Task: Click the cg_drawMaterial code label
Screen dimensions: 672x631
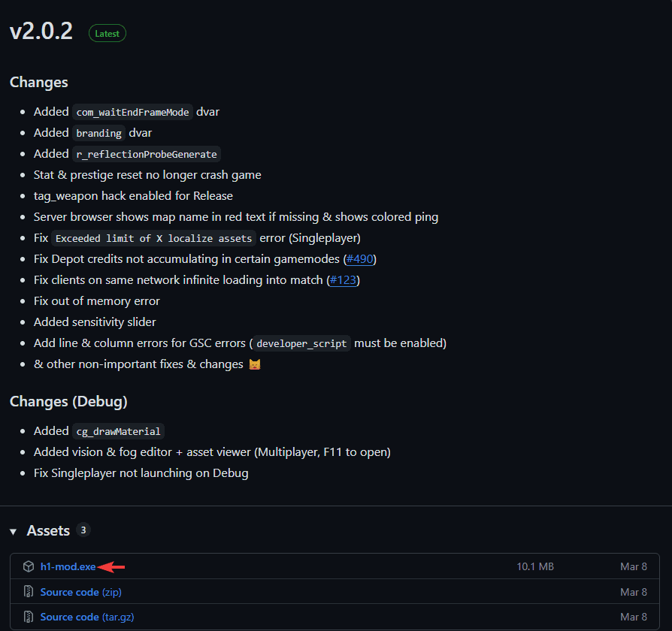Action: pyautogui.click(x=118, y=431)
